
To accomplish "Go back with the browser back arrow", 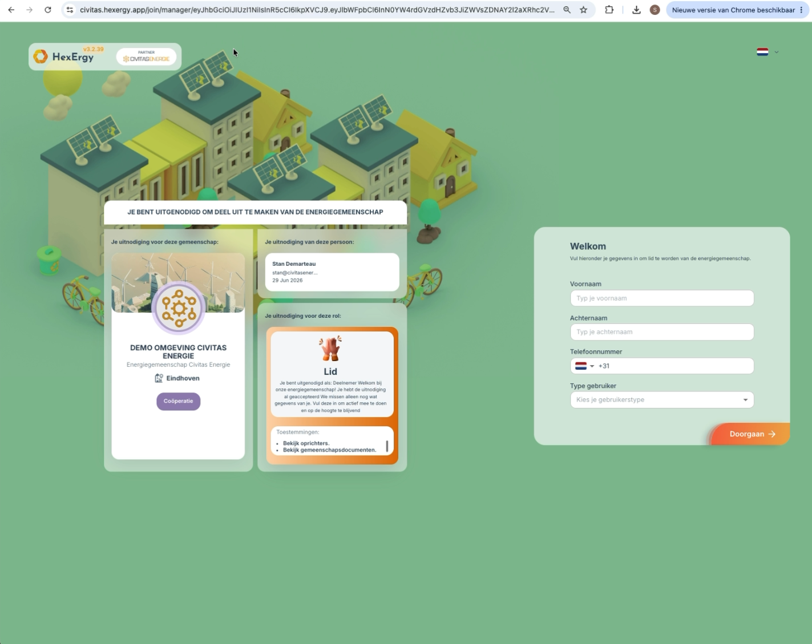I will point(11,10).
